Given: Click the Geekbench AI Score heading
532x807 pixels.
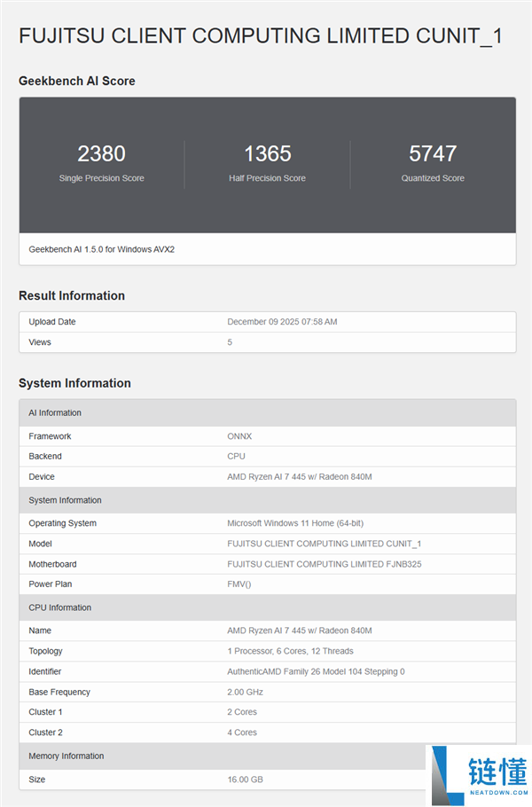Looking at the screenshot, I should [77, 81].
